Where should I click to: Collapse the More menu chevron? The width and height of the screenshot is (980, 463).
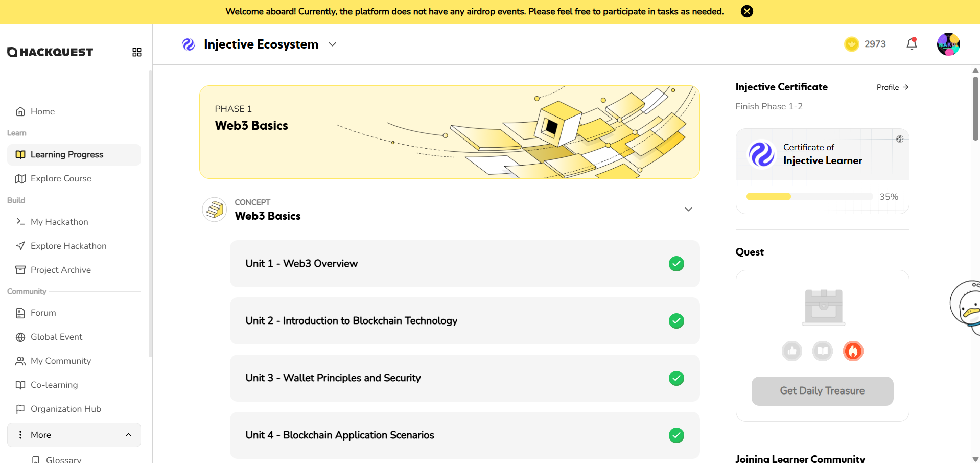click(x=129, y=435)
